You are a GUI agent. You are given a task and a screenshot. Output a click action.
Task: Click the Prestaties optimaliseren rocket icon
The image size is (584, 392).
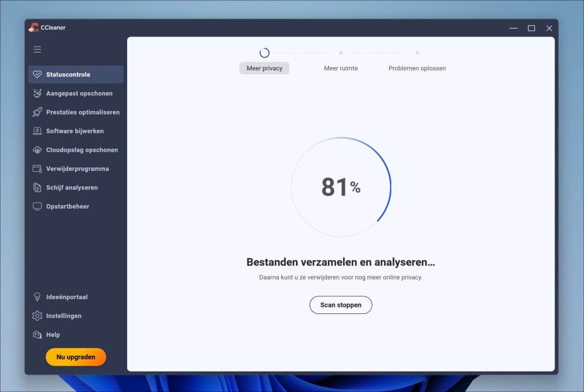pos(37,112)
